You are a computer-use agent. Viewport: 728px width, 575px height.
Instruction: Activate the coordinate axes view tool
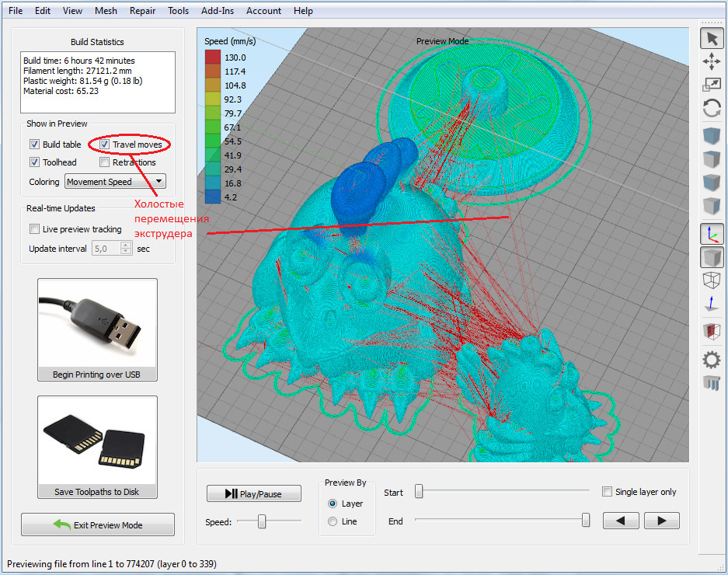[712, 232]
